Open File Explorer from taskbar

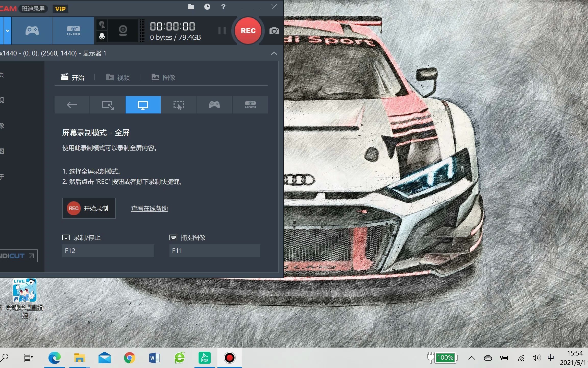tap(79, 358)
